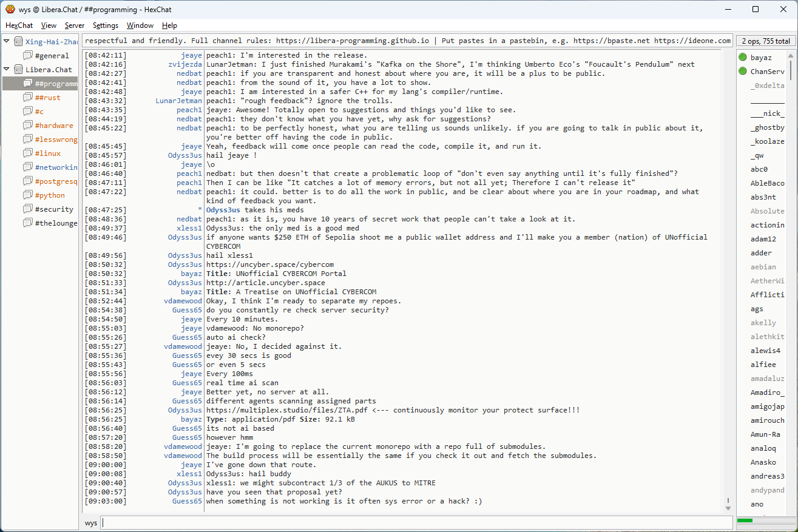Click the channel topic bar
Image resolution: width=798 pixels, height=532 pixels.
click(407, 41)
